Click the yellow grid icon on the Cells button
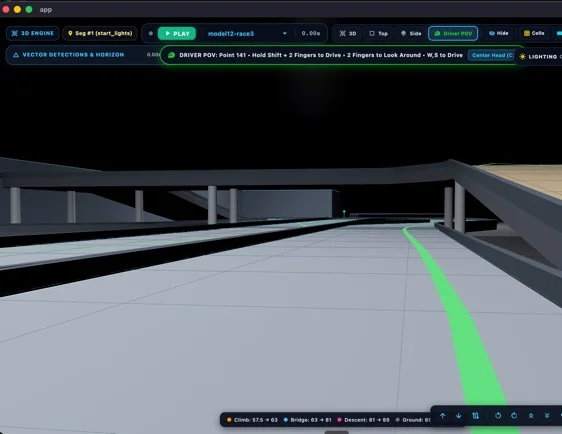This screenshot has height=434, width=562. (527, 33)
